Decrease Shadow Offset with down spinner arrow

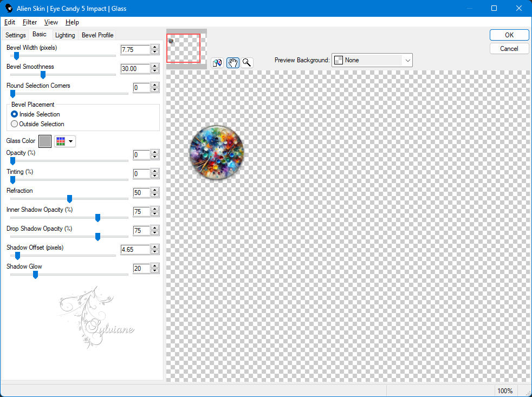click(155, 252)
